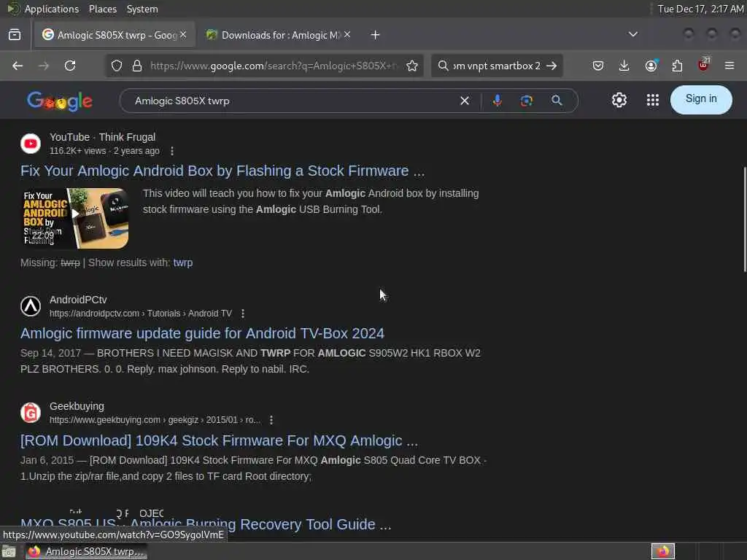Screen dimensions: 747x560
Task: Search by image with the Google Lens icon
Action: (x=526, y=101)
